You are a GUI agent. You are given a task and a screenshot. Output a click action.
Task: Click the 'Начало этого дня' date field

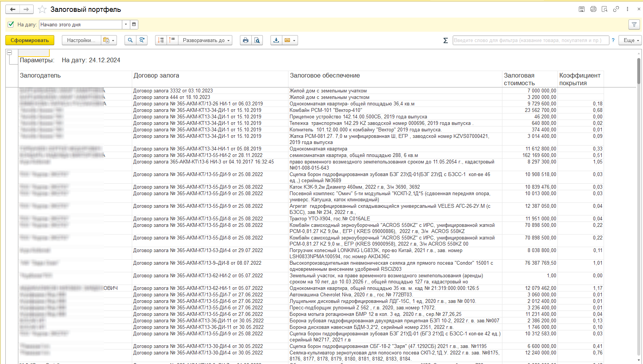click(81, 24)
